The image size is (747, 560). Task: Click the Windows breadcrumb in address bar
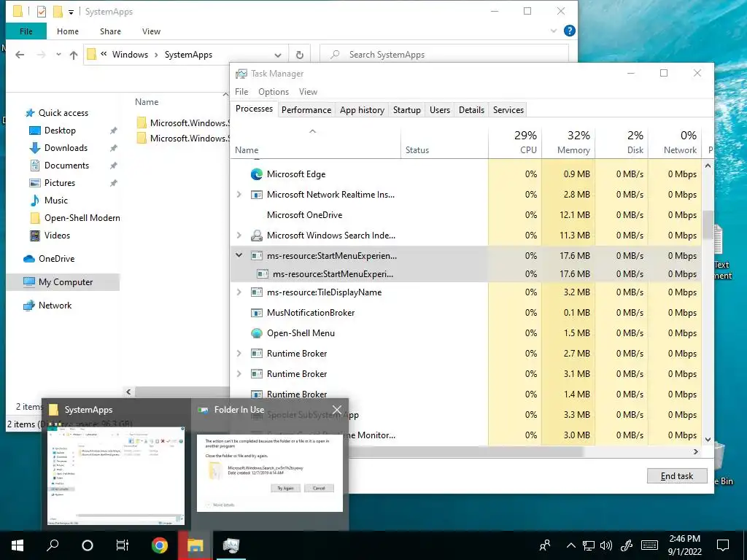[x=130, y=55]
